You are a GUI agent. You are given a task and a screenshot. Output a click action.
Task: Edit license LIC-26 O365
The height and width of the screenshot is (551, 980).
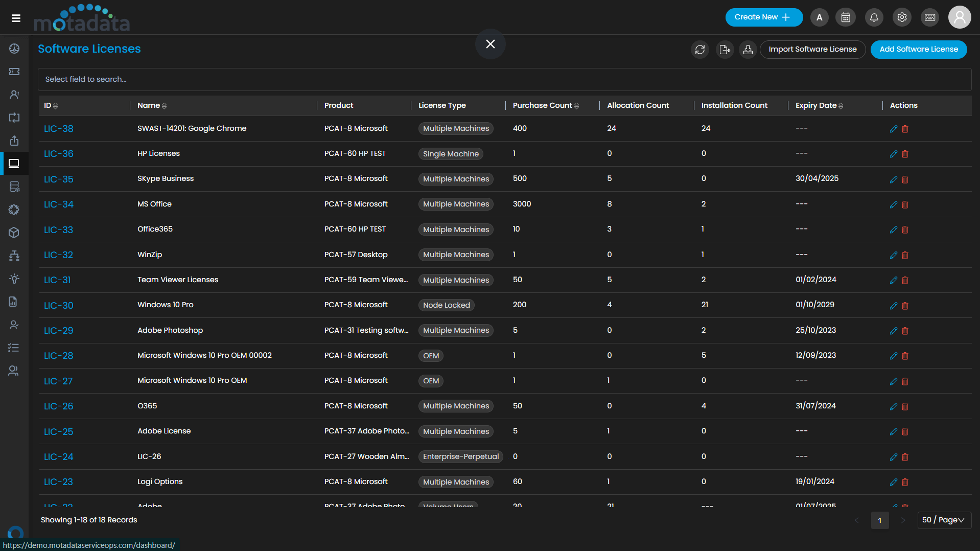(894, 406)
